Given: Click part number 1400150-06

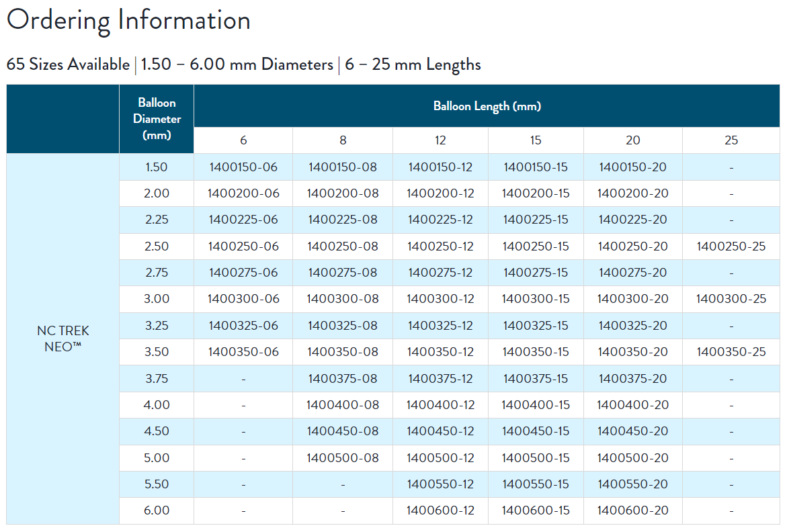Looking at the screenshot, I should [x=243, y=167].
